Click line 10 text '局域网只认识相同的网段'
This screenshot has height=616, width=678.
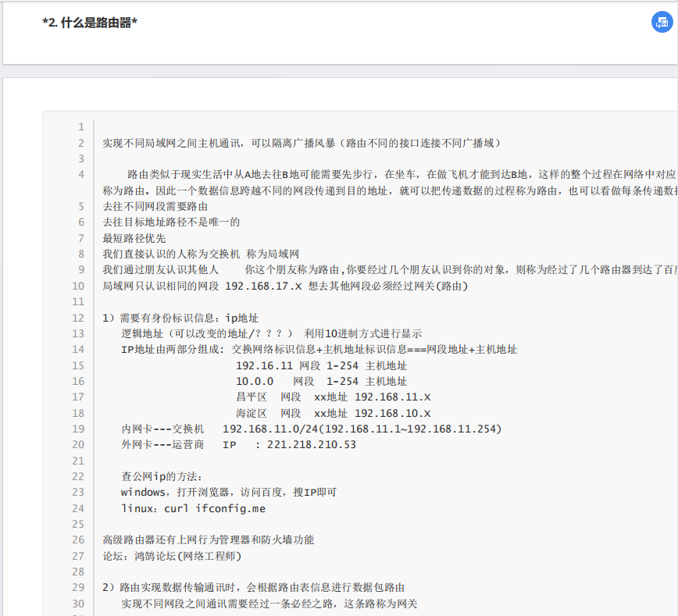(160, 286)
